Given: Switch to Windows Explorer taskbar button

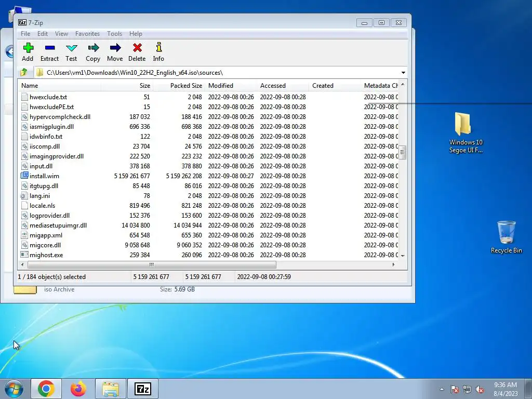Looking at the screenshot, I should pyautogui.click(x=111, y=389).
